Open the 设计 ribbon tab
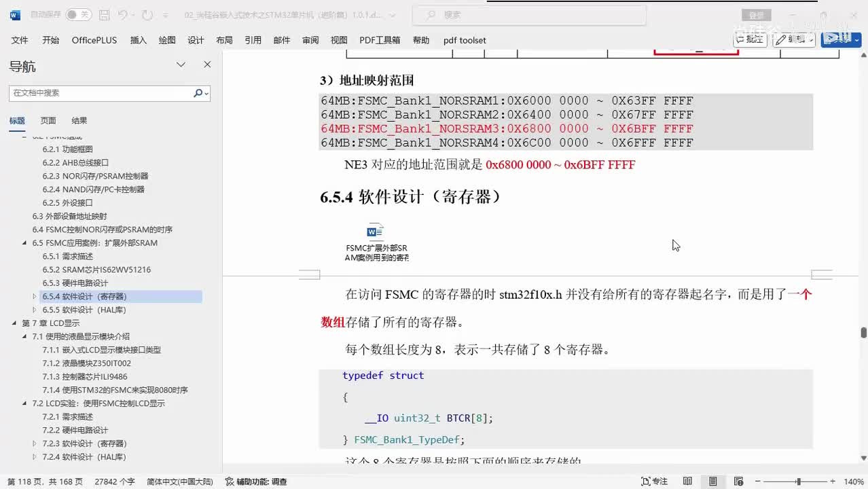Viewport: 868px width, 489px height. [x=196, y=40]
